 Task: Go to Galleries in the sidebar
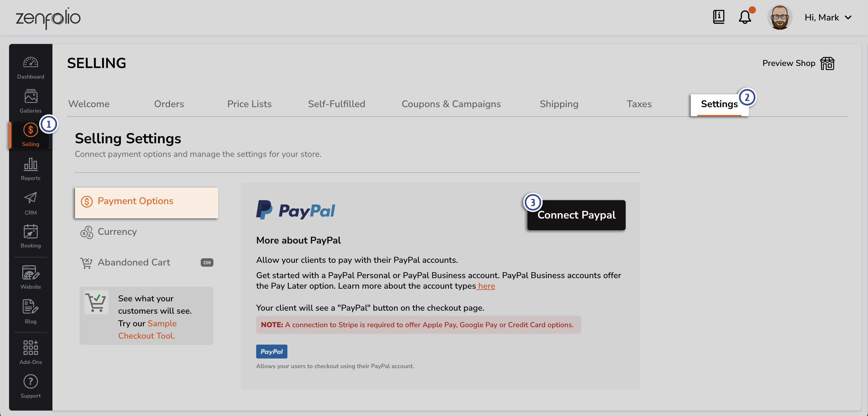(30, 97)
